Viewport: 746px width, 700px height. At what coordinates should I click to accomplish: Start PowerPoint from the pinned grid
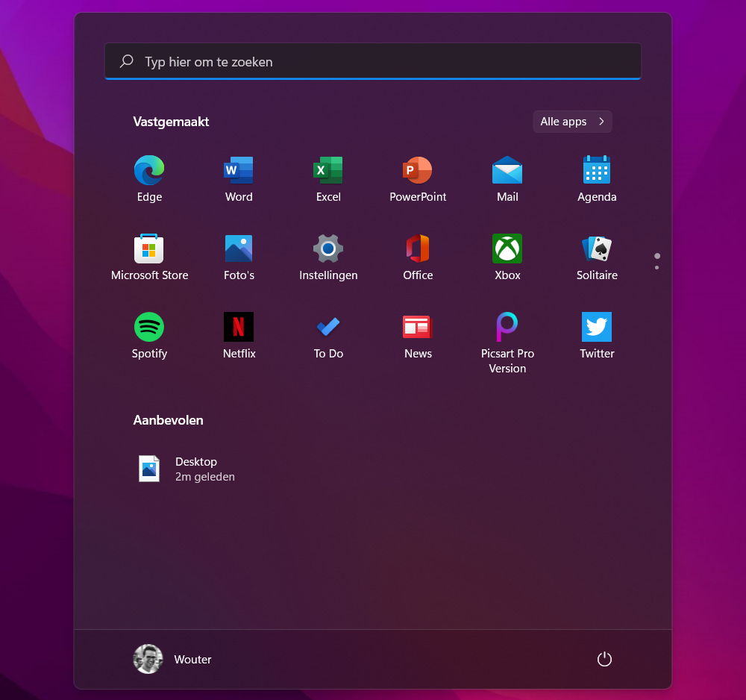418,170
